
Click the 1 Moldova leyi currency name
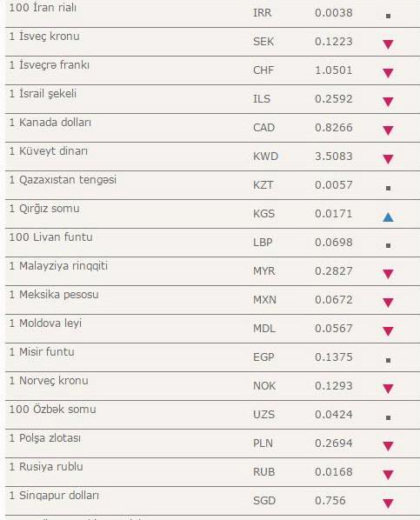coord(45,323)
